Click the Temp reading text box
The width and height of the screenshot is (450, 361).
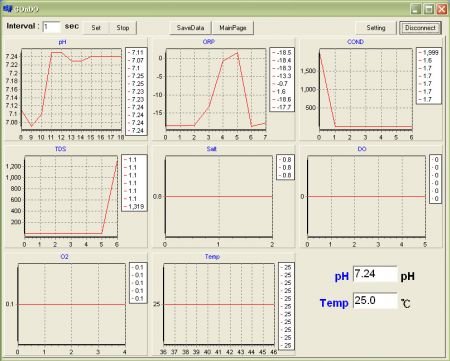[375, 301]
